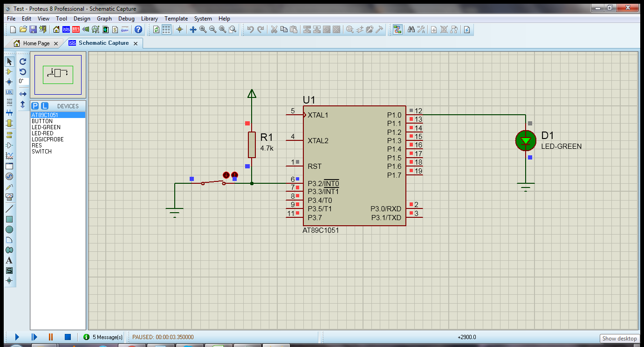
Task: Redraw the display with the refresh icon
Action: click(x=157, y=29)
